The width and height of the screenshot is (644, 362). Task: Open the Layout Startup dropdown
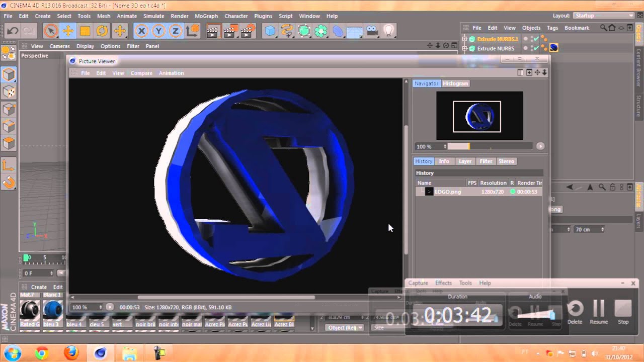coord(603,16)
